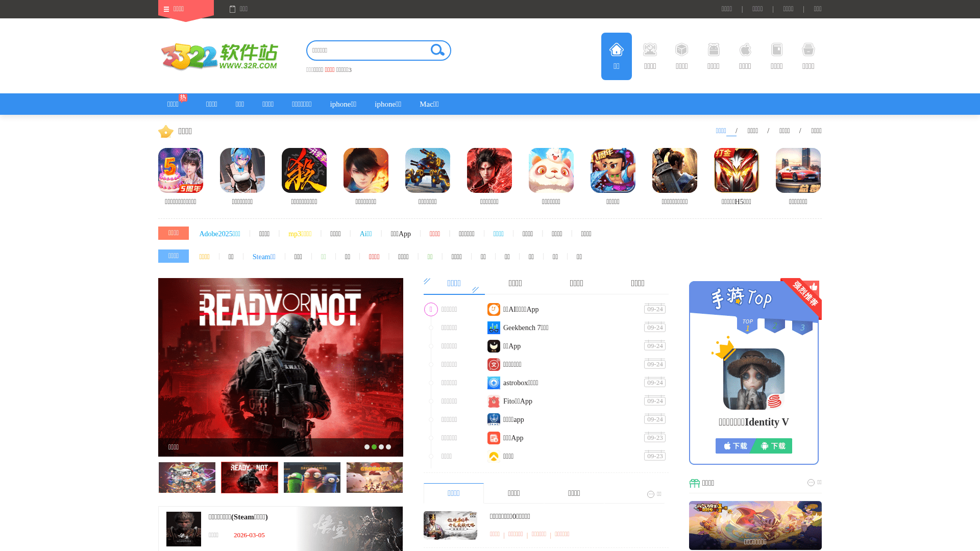Click the green Android download button
The height and width of the screenshot is (551, 980).
[x=773, y=446]
